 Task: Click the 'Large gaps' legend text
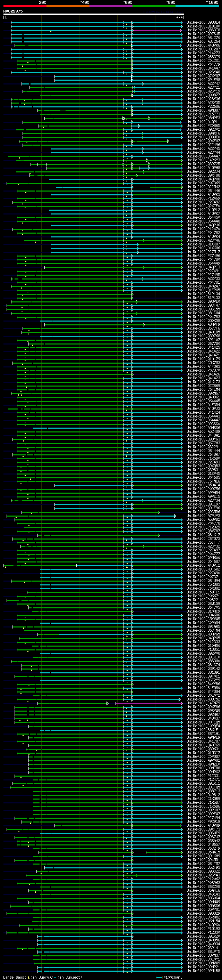pos(15,977)
